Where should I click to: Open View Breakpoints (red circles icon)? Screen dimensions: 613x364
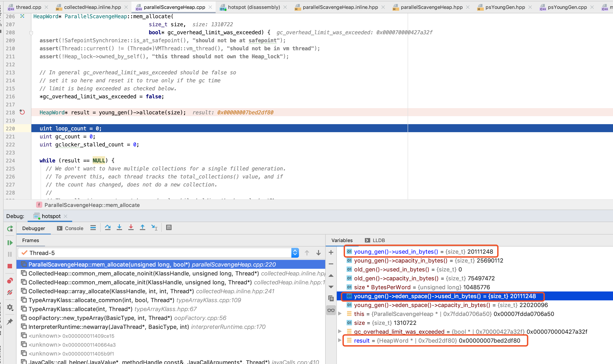10,281
